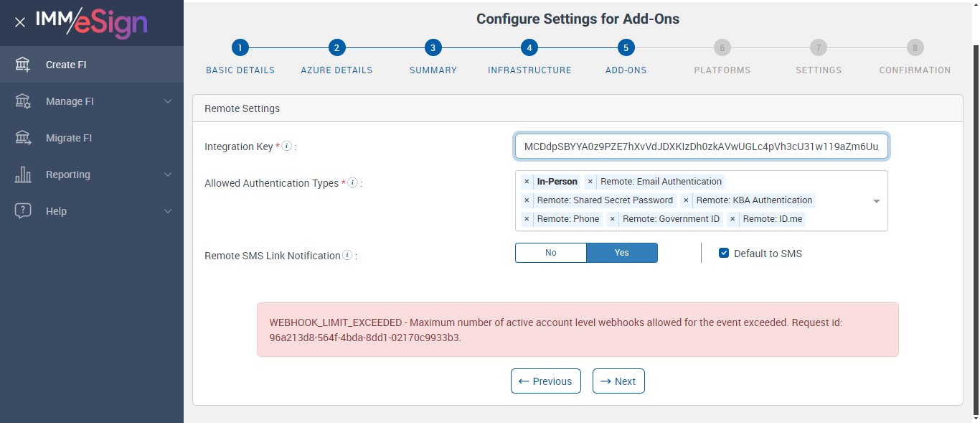The image size is (980, 423).
Task: Click info icon beside Integration Key
Action: (x=287, y=146)
